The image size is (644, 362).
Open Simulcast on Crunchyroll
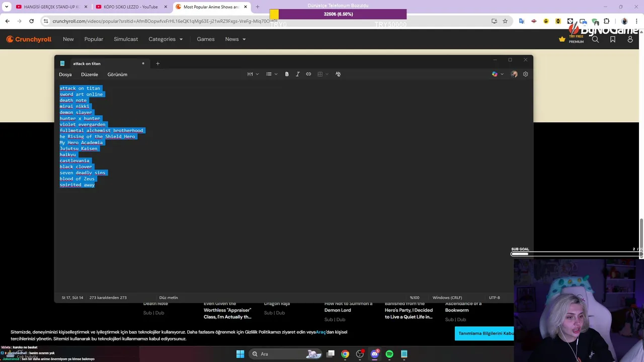[x=126, y=39]
